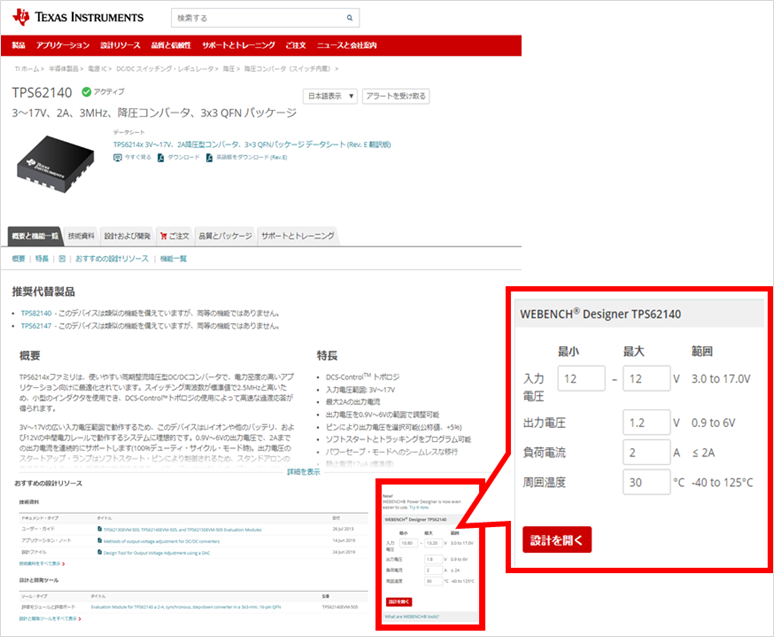Screen dimensions: 774x637
Task: Click the English version download PDF icon
Action: coord(208,157)
